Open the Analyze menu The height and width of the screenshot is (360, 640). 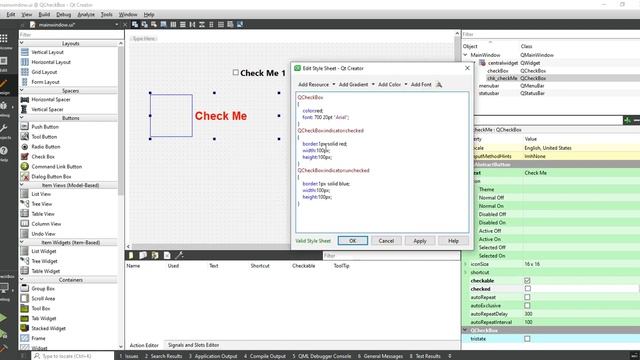pyautogui.click(x=86, y=14)
